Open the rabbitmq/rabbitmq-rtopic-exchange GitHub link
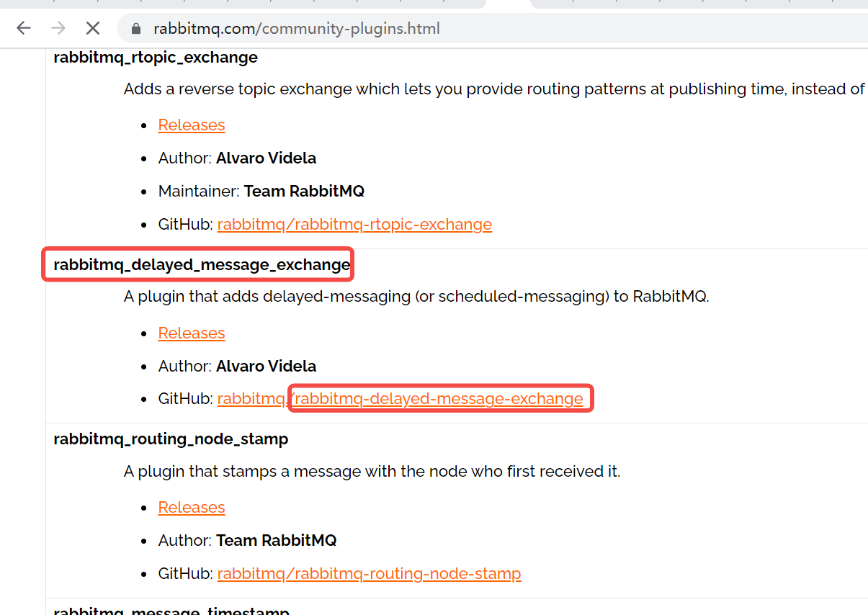 354,224
